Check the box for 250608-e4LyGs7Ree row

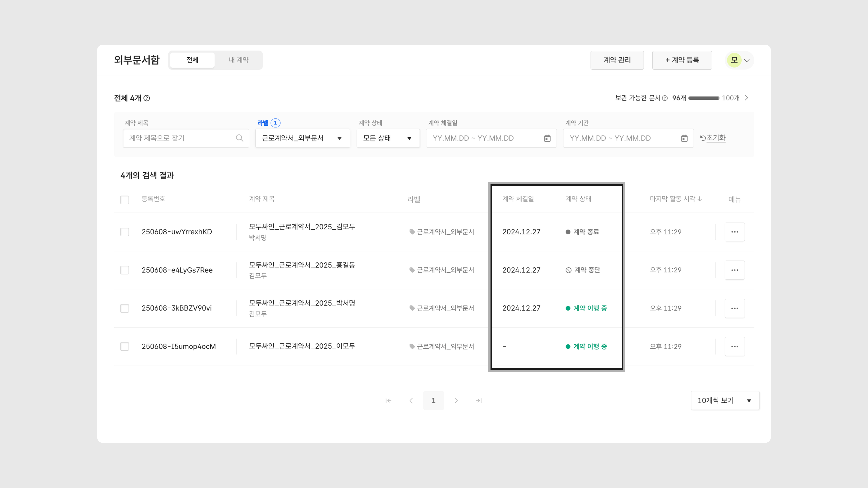point(125,270)
